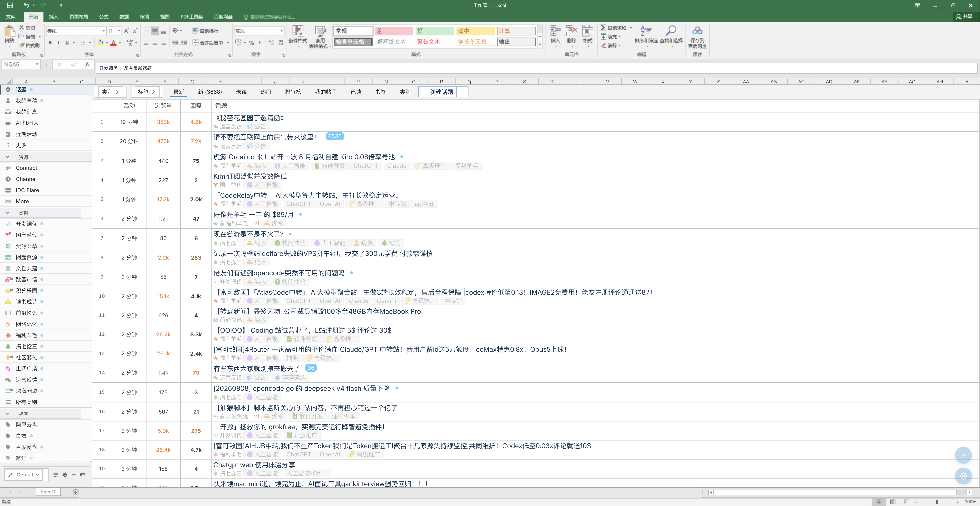Open the font name dropdown (等线)
Screen dimensions: 980x506
[76, 31]
